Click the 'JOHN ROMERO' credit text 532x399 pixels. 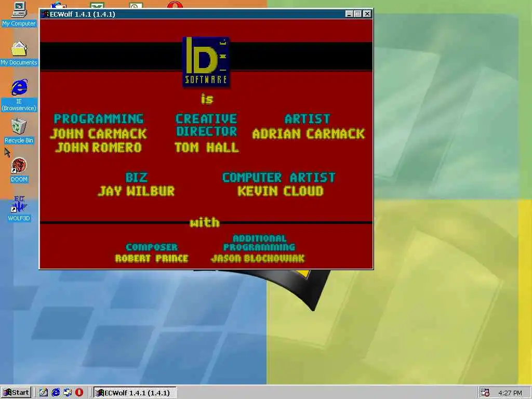click(98, 147)
